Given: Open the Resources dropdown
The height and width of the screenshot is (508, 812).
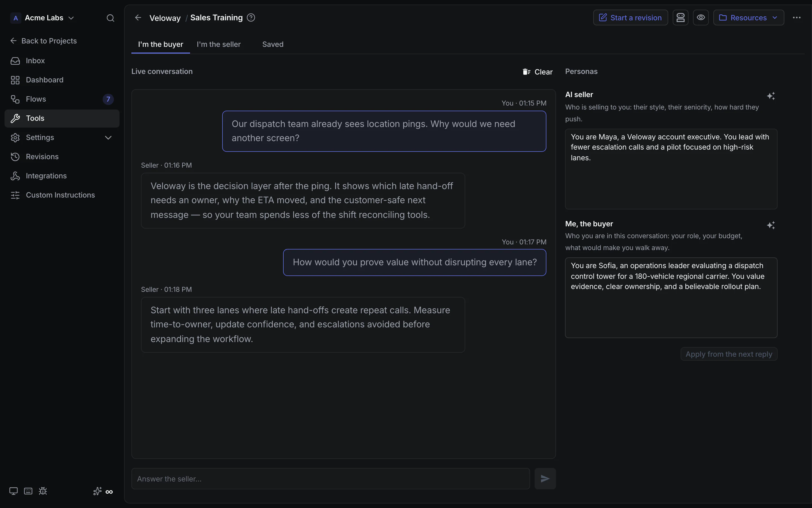Looking at the screenshot, I should (748, 17).
